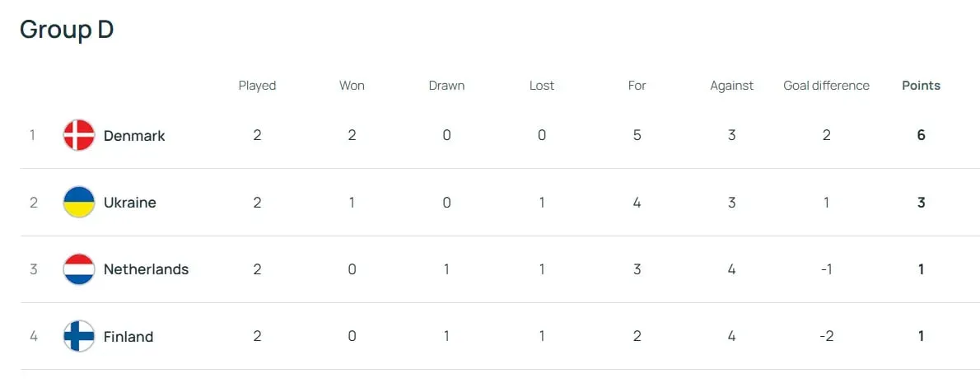Screen dimensions: 980x383
Task: Click the Won column header
Action: [352, 86]
